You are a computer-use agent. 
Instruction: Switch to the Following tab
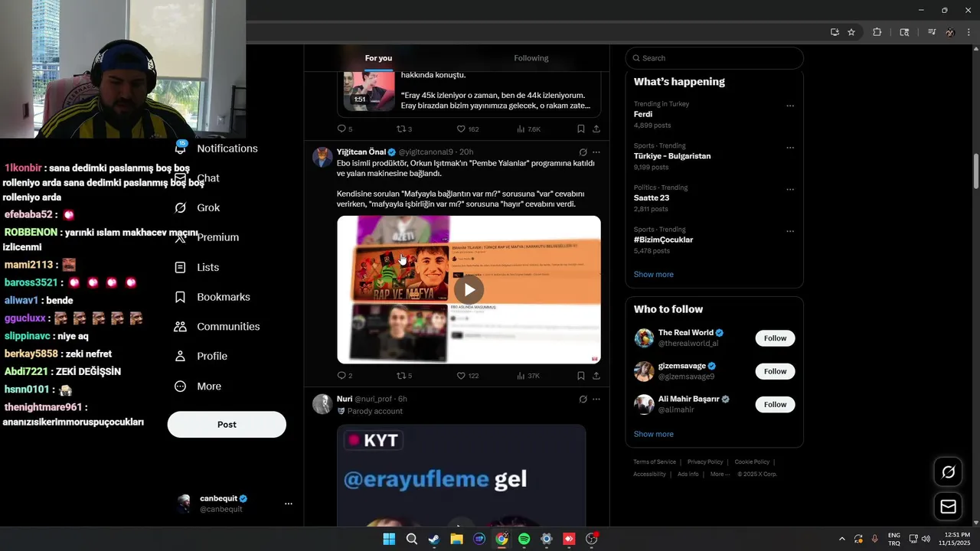(x=531, y=58)
